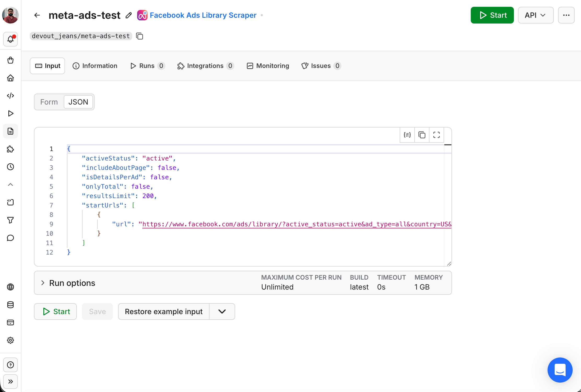Open the three-dot more actions menu
This screenshot has width=581, height=392.
(x=566, y=15)
